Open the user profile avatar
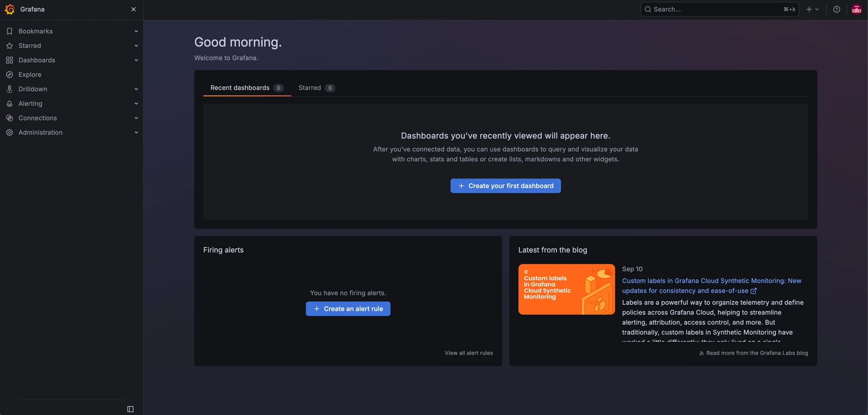This screenshot has height=415, width=868. (x=857, y=9)
